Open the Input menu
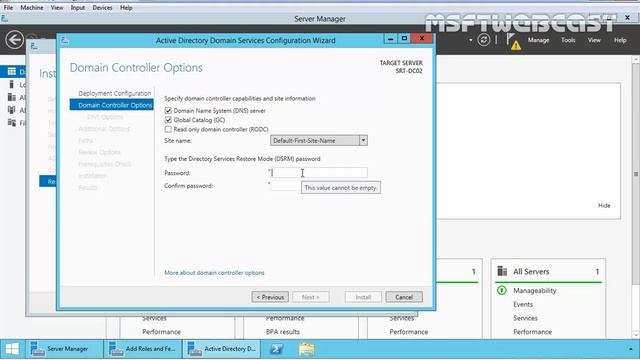 78,7
